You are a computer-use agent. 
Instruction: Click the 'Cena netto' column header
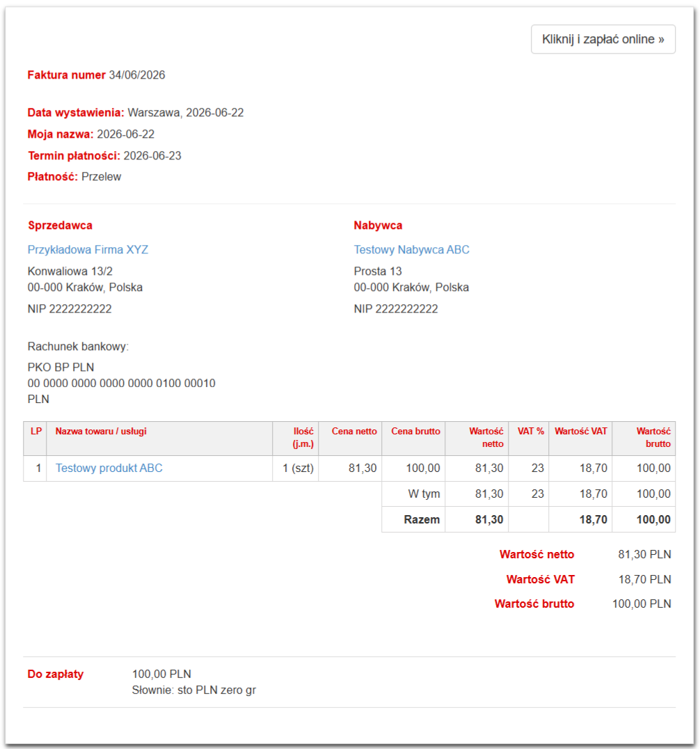coord(354,432)
